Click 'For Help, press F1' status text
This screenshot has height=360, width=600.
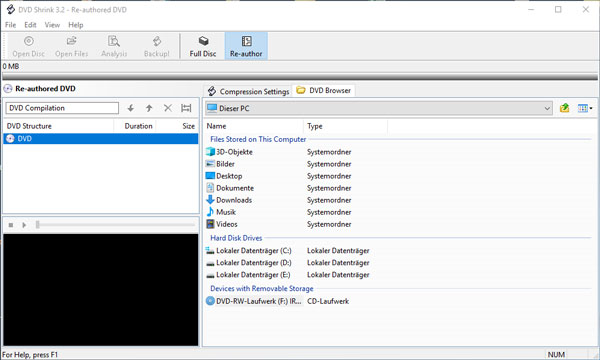pos(30,355)
